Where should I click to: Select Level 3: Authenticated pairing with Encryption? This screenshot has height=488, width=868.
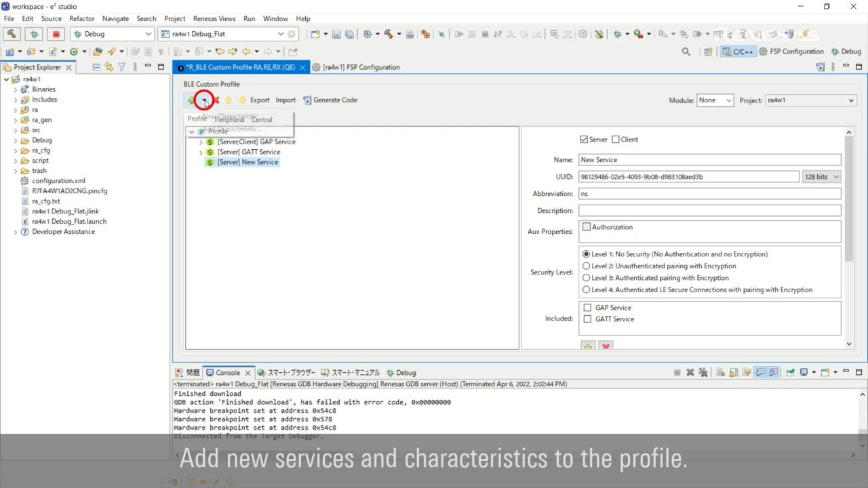pyautogui.click(x=587, y=278)
